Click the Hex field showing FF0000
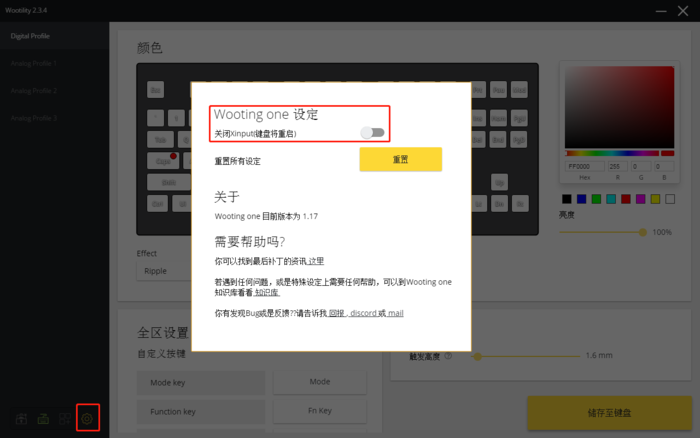 point(585,167)
